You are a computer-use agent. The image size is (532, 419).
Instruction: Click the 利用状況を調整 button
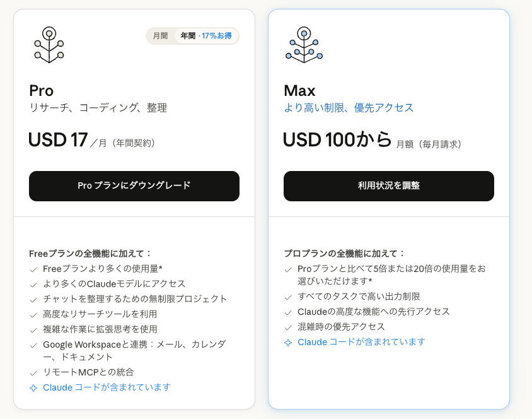point(389,186)
